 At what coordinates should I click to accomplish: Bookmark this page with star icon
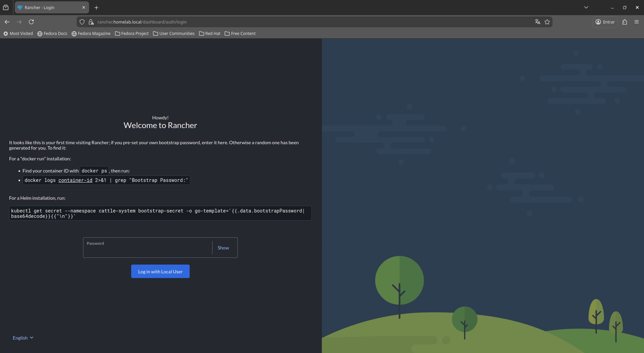pos(547,22)
